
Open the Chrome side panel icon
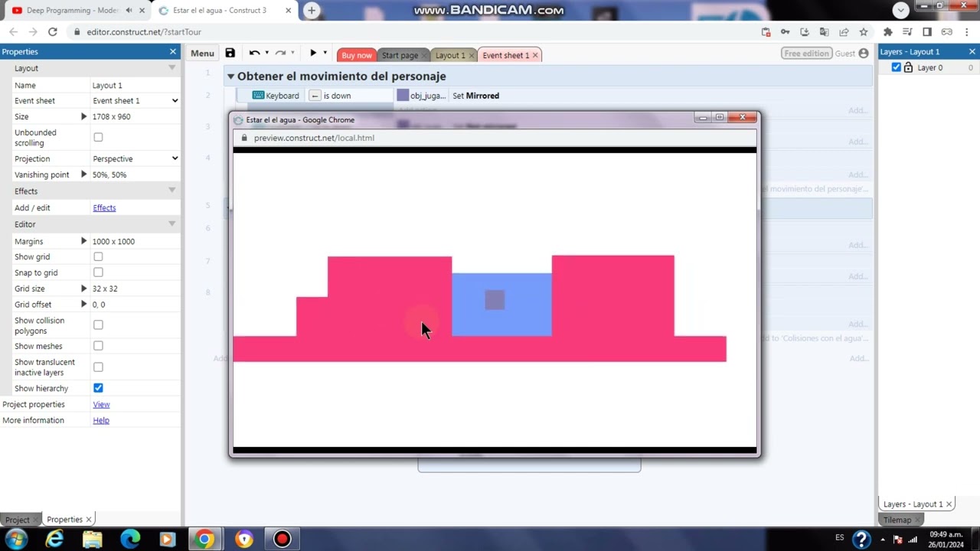(927, 32)
